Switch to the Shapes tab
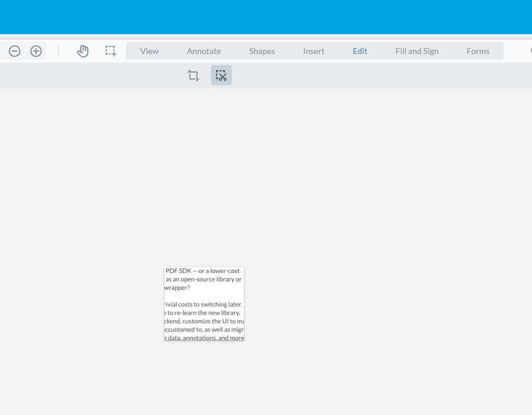This screenshot has width=532, height=415. click(261, 51)
